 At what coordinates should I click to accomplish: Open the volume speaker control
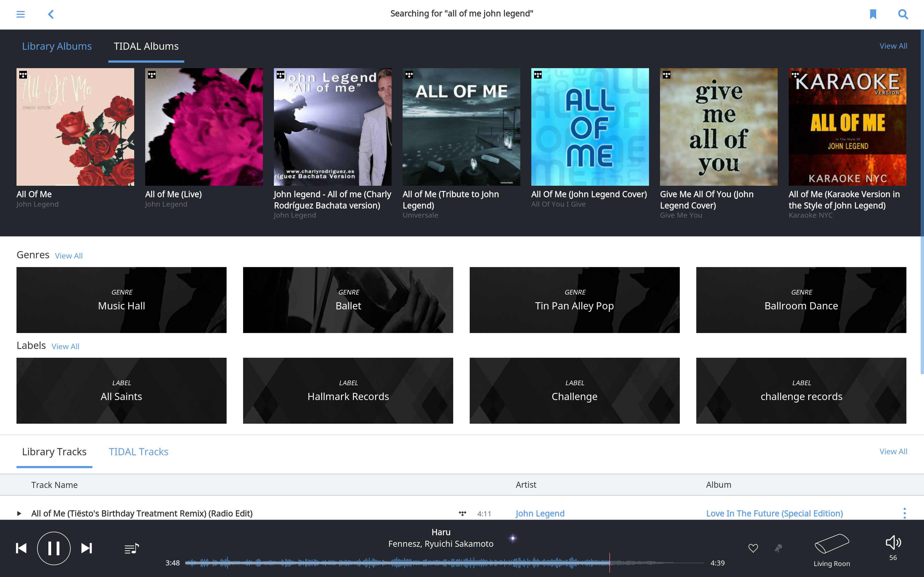[x=893, y=542]
